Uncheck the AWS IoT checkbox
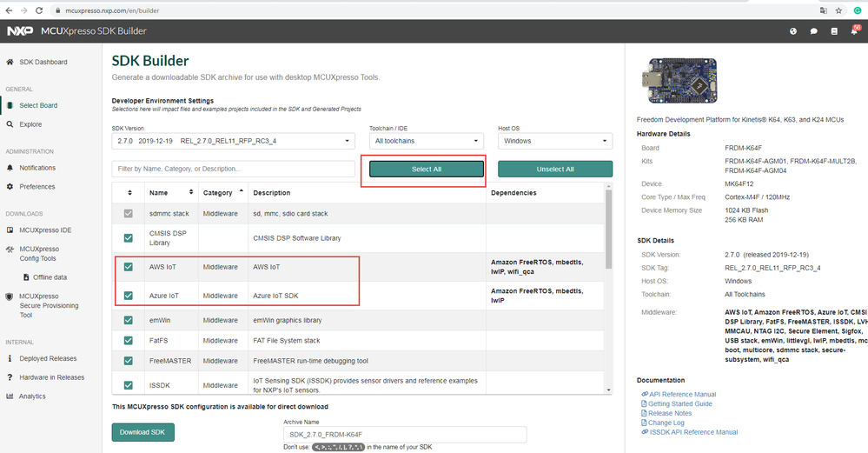The image size is (868, 453). [129, 267]
